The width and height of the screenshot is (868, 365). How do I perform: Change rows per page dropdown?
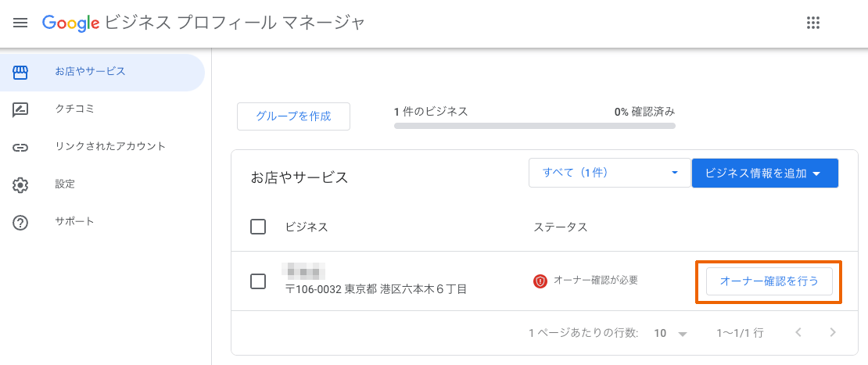pos(671,333)
